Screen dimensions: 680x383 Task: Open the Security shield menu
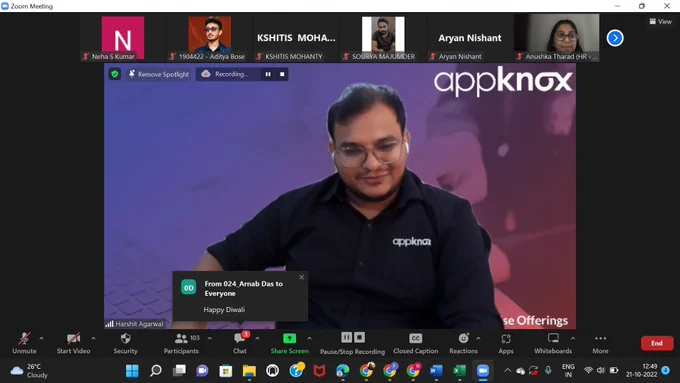125,343
